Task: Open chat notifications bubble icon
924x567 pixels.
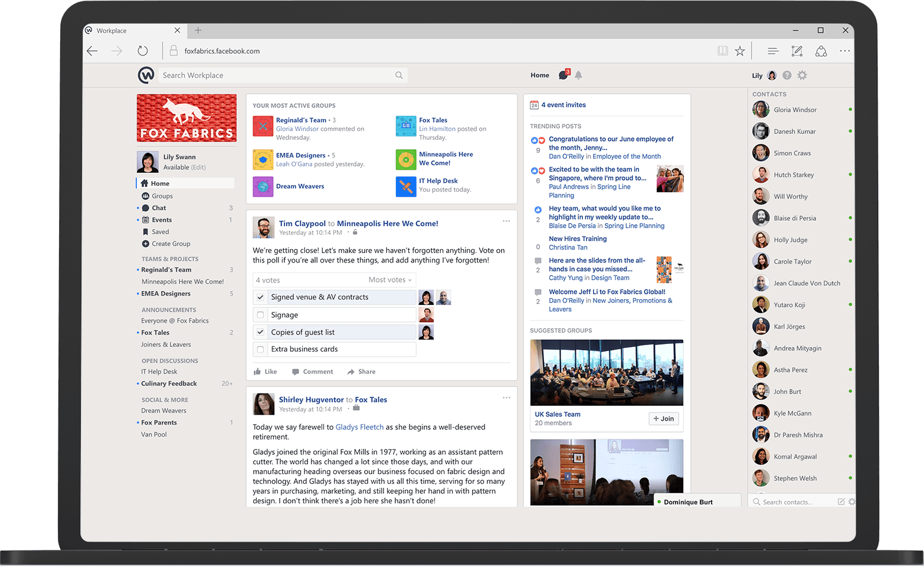Action: (563, 75)
